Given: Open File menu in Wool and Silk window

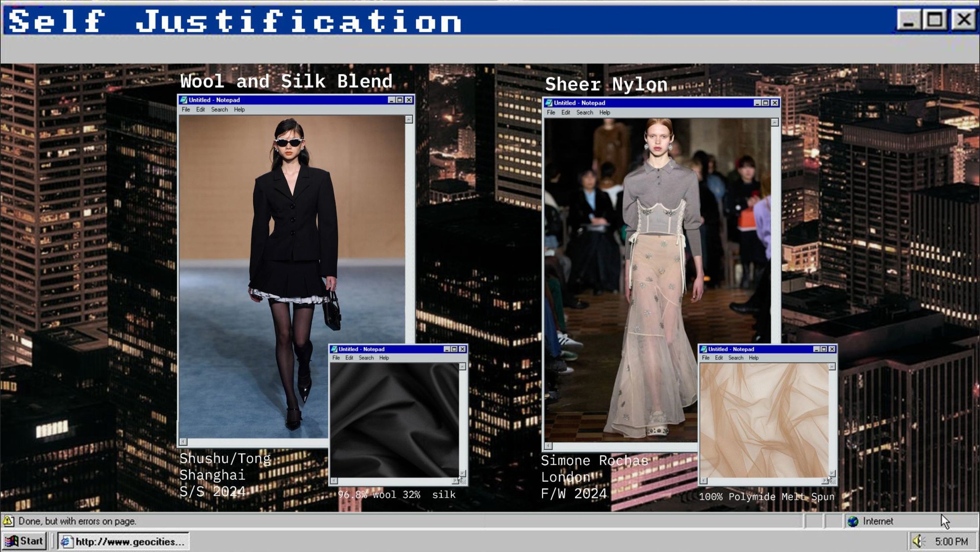Looking at the screenshot, I should (x=186, y=109).
